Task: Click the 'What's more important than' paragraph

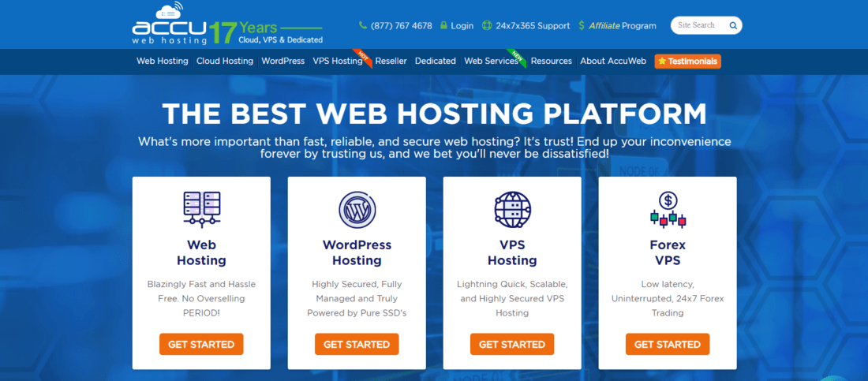Action: coord(435,148)
